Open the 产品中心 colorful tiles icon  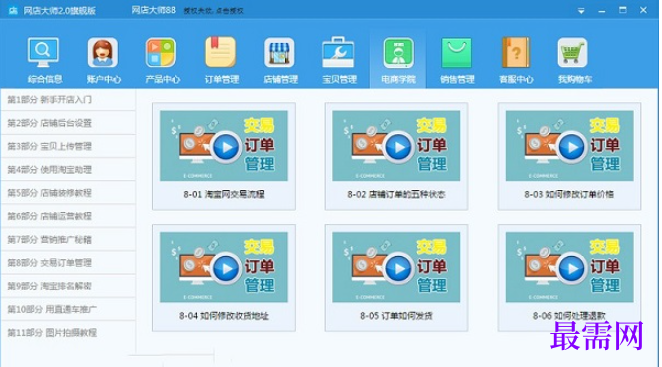(x=161, y=52)
